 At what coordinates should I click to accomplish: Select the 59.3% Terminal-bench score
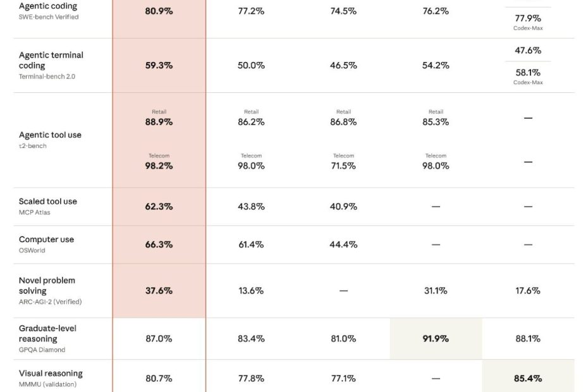coord(159,65)
